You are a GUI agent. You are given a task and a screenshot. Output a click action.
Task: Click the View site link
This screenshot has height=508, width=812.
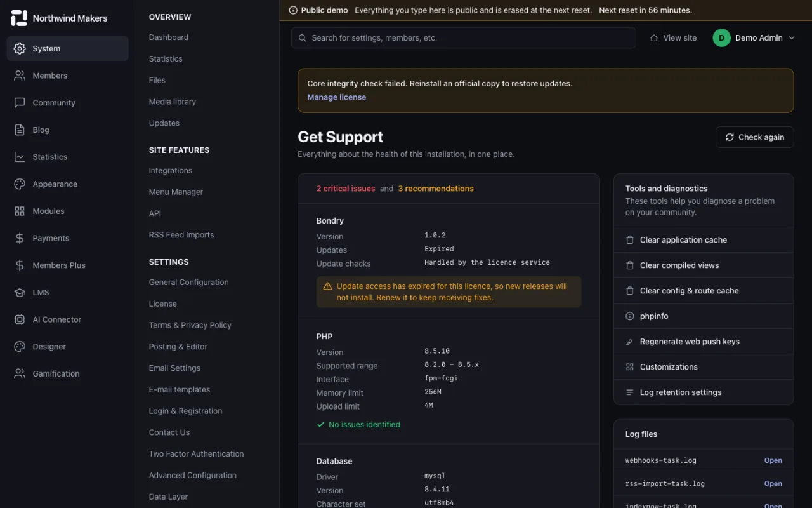click(x=673, y=38)
